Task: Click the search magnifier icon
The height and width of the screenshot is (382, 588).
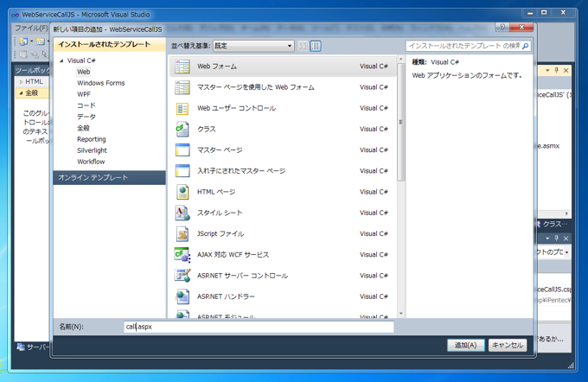Action: coord(526,46)
